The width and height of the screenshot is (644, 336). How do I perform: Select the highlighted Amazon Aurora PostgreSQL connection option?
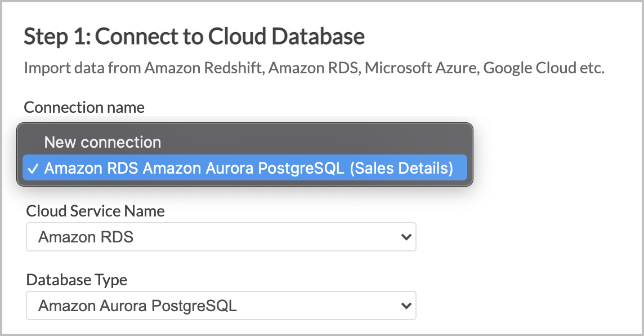pyautogui.click(x=245, y=167)
